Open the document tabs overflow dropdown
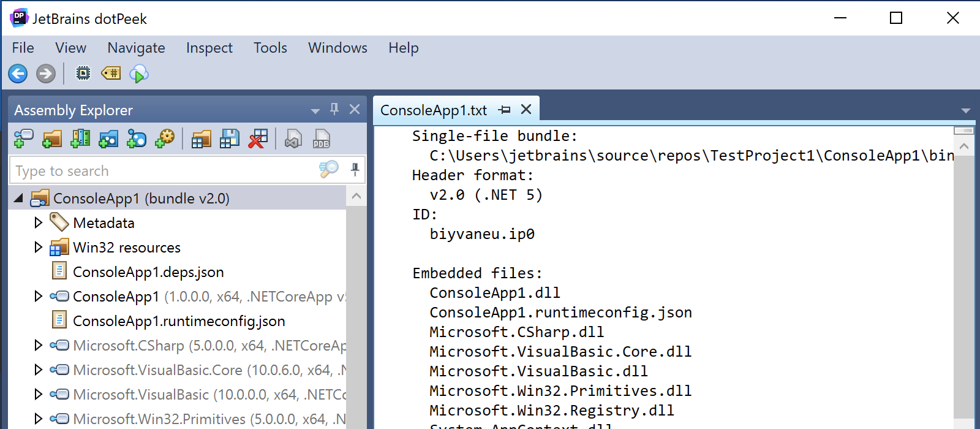Image resolution: width=980 pixels, height=429 pixels. pyautogui.click(x=966, y=111)
